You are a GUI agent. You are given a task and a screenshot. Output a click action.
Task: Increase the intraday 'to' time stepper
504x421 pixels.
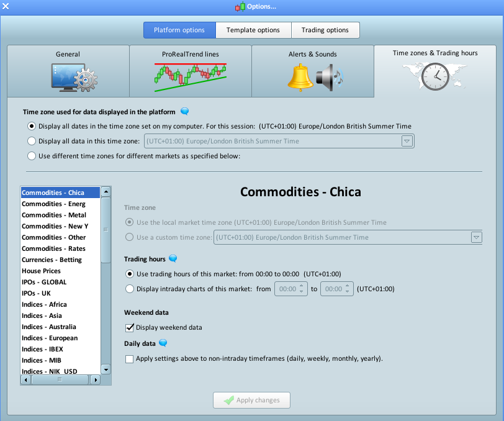tap(347, 286)
